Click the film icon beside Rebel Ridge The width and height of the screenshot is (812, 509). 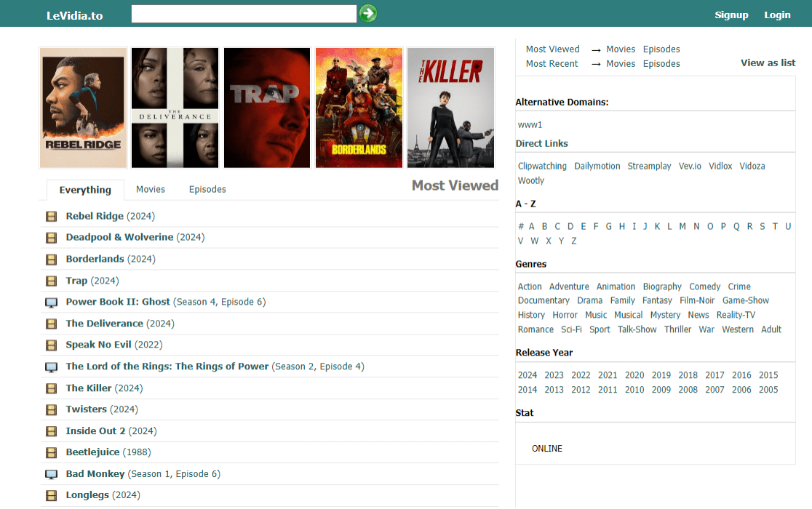pos(51,216)
